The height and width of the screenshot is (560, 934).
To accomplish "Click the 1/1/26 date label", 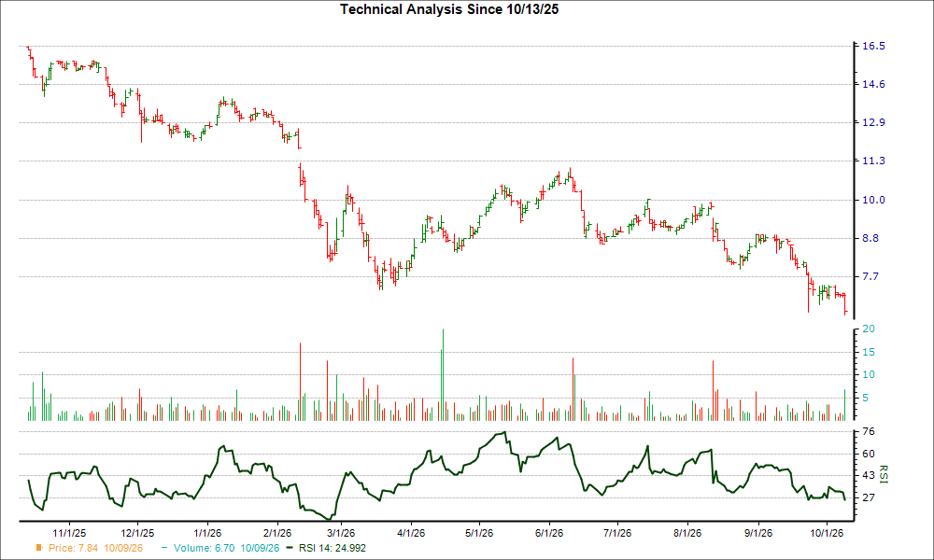I will pos(206,533).
